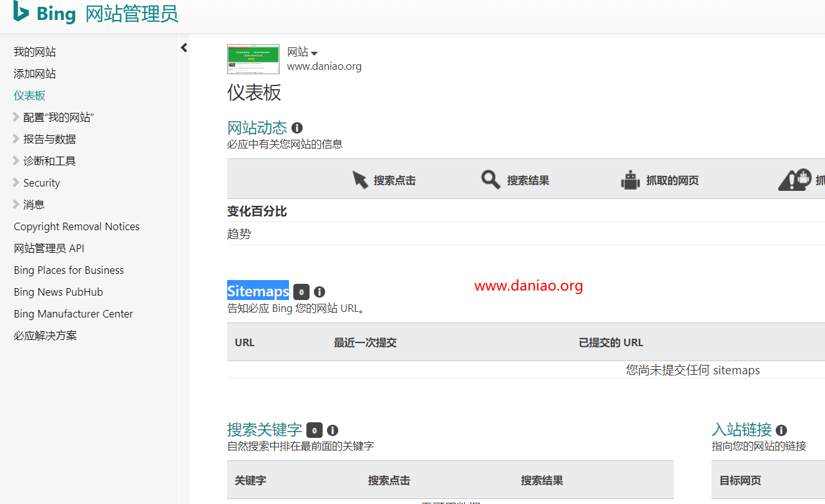825x504 pixels.
Task: Expand 报告与数据 menu section
Action: pyautogui.click(x=44, y=139)
